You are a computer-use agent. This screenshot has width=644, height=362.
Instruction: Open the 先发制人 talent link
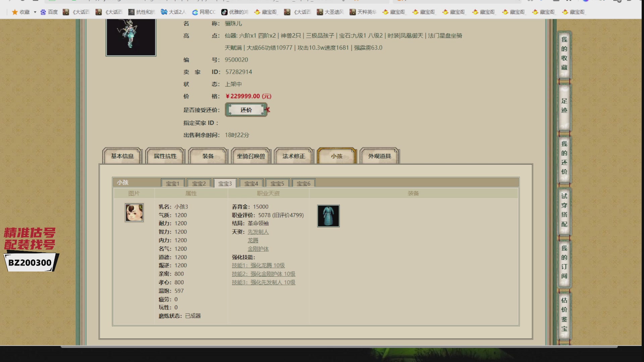tap(258, 232)
